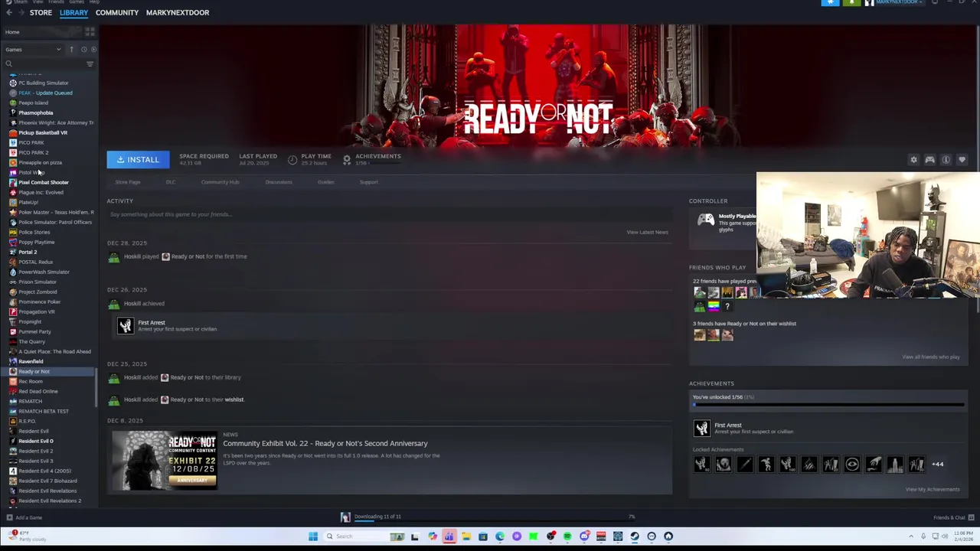Open the View menu
980x551 pixels.
[38, 2]
